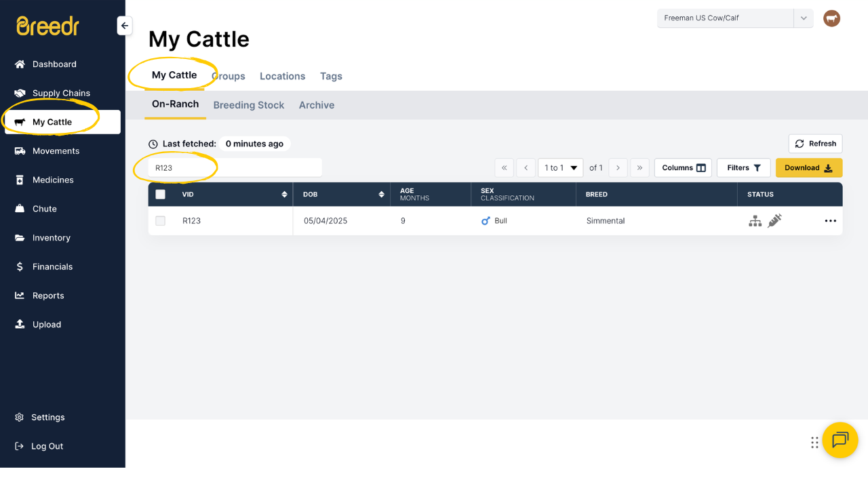Viewport: 868px width, 488px height.
Task: Expand the Freeman US Cow/Calf dropdown
Action: click(803, 18)
